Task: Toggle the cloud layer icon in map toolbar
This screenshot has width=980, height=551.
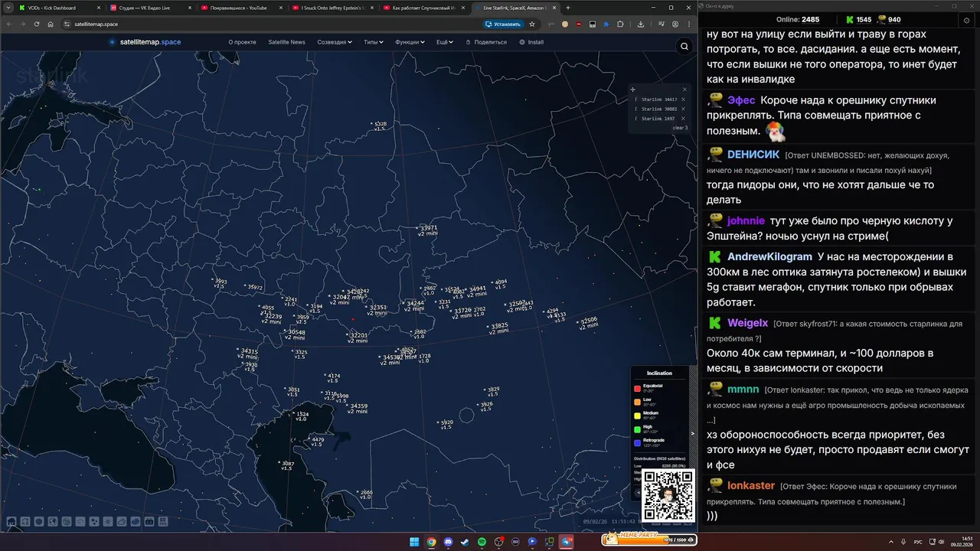Action: pos(122,521)
